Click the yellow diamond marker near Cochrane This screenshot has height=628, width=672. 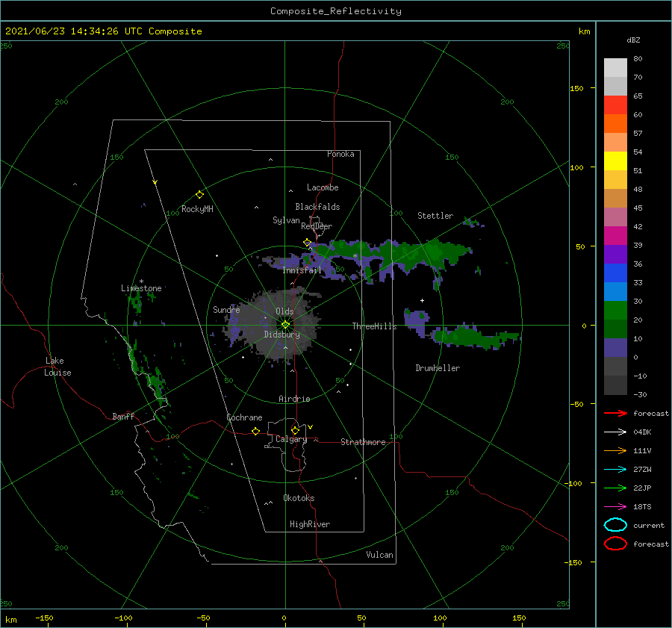pyautogui.click(x=255, y=431)
